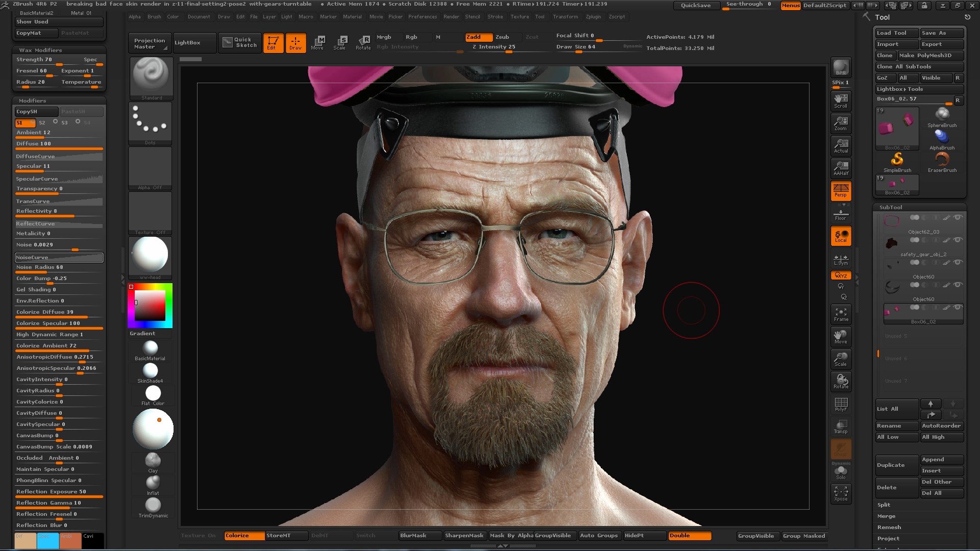
Task: Toggle XYZ rotation mode
Action: click(x=841, y=275)
